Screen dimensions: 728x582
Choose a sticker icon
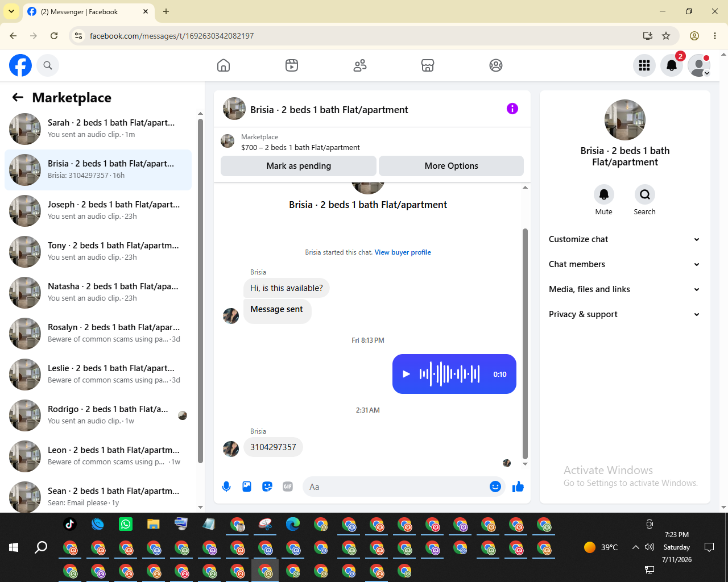click(x=267, y=487)
